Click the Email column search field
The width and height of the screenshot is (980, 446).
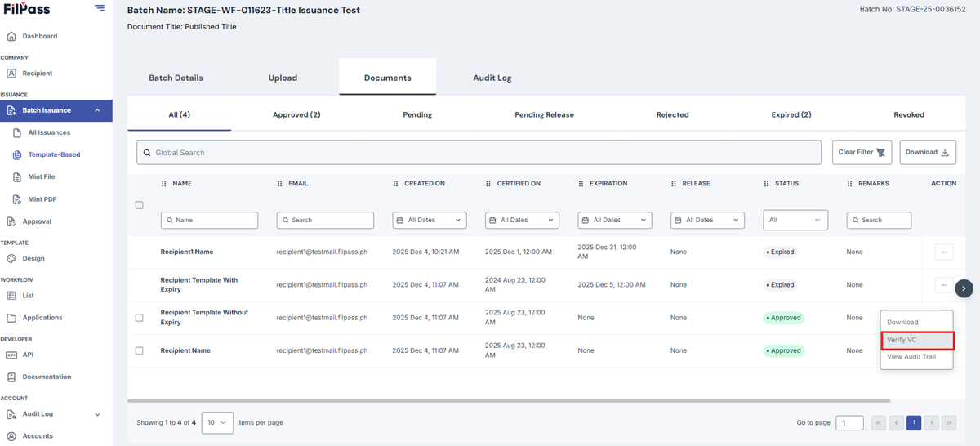tap(325, 220)
